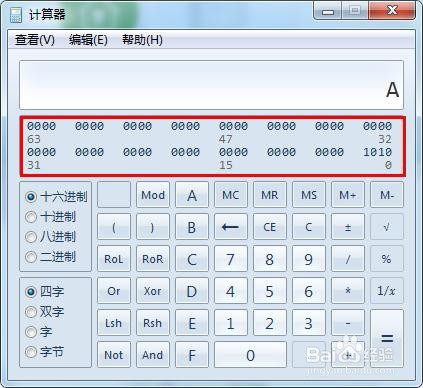Click the hex digit E button
The height and width of the screenshot is (388, 423).
(x=192, y=323)
